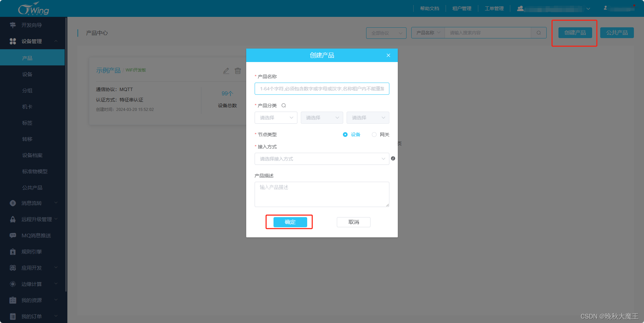Click the trash delete icon on 示例产品
This screenshot has height=323, width=644.
click(x=238, y=71)
